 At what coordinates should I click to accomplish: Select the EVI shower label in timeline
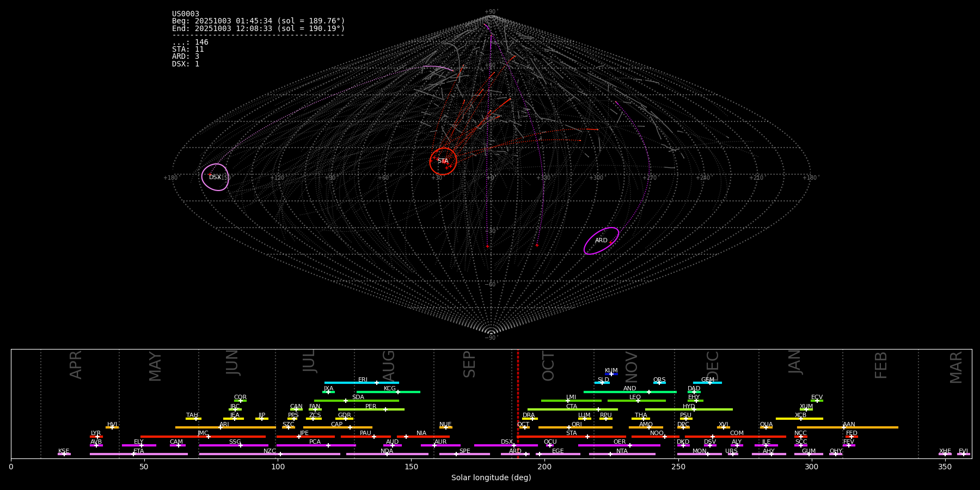click(963, 451)
